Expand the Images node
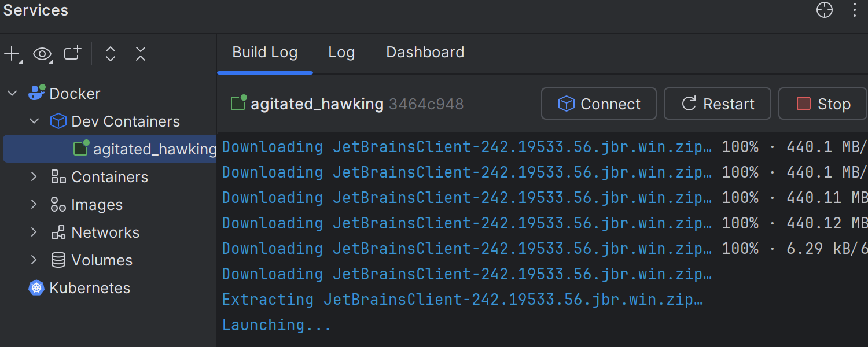This screenshot has width=868, height=347. tap(34, 204)
